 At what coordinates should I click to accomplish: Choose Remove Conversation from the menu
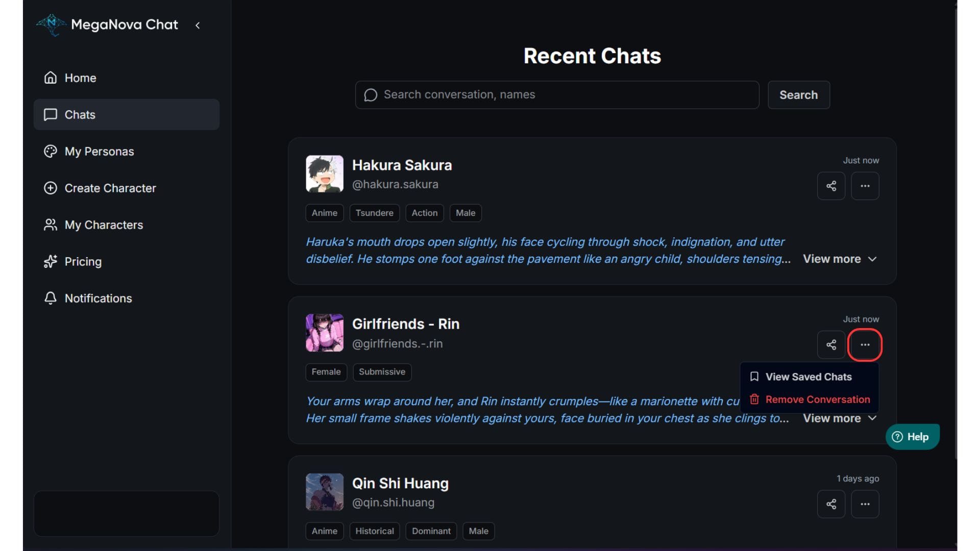(x=817, y=399)
